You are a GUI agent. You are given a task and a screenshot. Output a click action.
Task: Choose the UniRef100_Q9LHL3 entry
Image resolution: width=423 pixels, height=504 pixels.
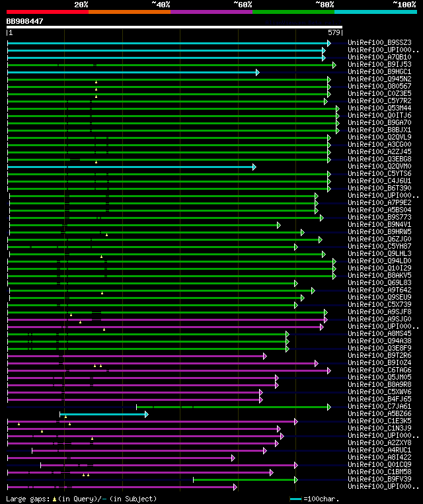[379, 253]
